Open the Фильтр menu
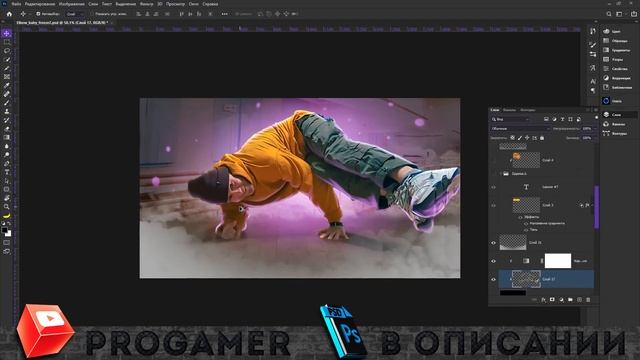Viewport: 640px width, 360px height. 147,4
